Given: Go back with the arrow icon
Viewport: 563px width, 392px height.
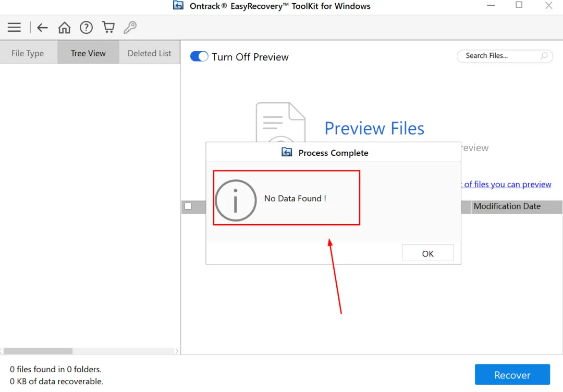Looking at the screenshot, I should 42,27.
